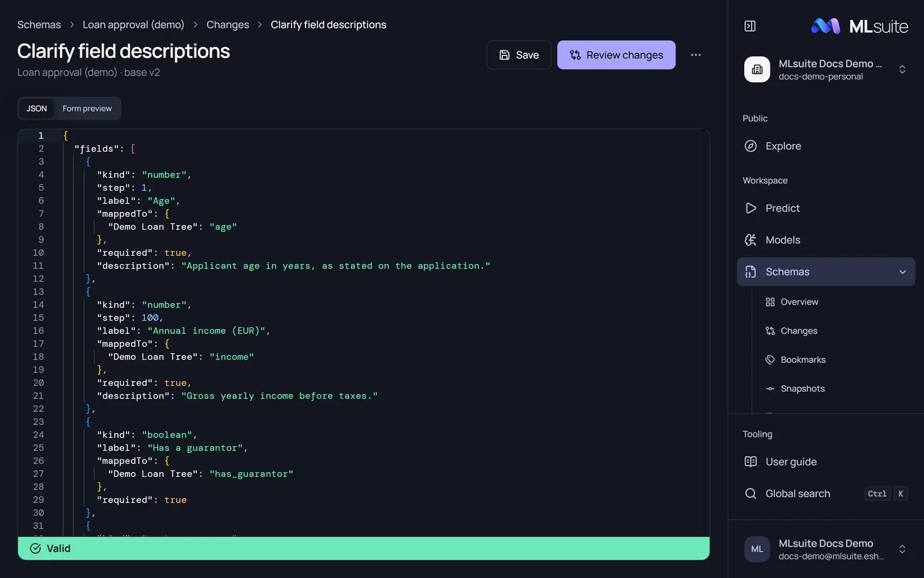This screenshot has height=578, width=924.
Task: Click line number 15 in the gutter
Action: tap(38, 318)
